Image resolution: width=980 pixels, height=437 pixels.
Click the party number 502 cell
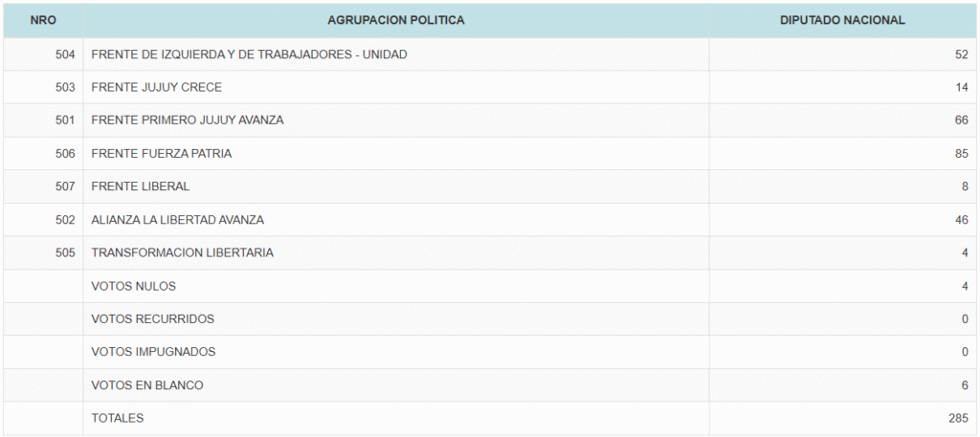tap(65, 220)
